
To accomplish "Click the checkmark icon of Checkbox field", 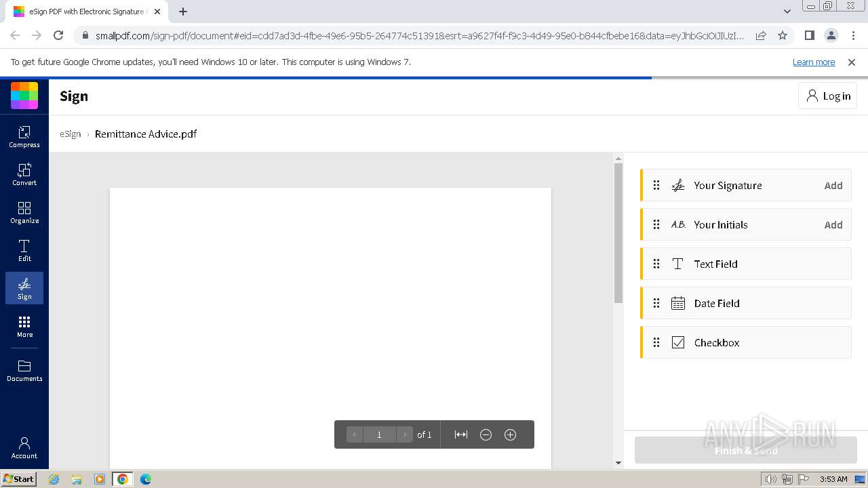I will [678, 342].
